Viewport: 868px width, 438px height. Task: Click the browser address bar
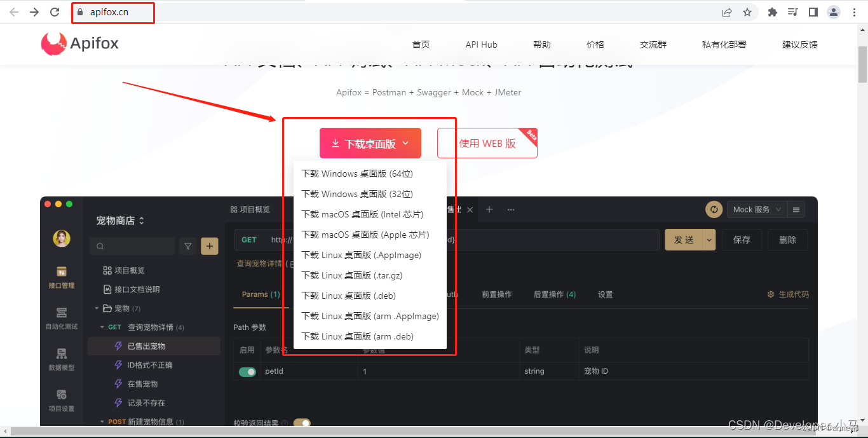click(407, 12)
